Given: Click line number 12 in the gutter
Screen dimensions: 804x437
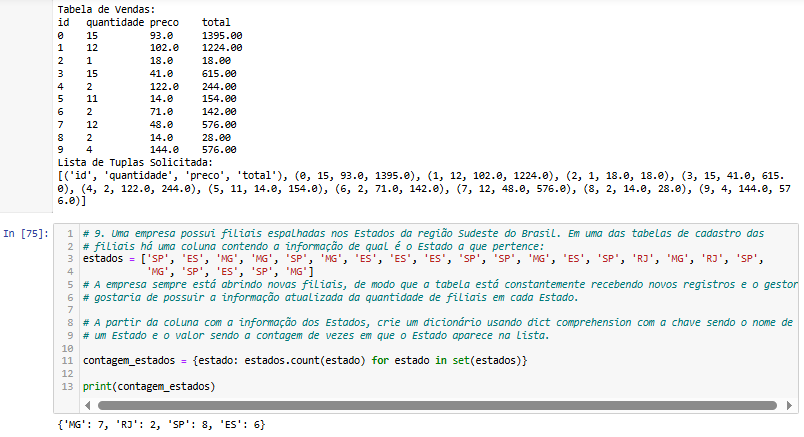Looking at the screenshot, I should point(67,373).
